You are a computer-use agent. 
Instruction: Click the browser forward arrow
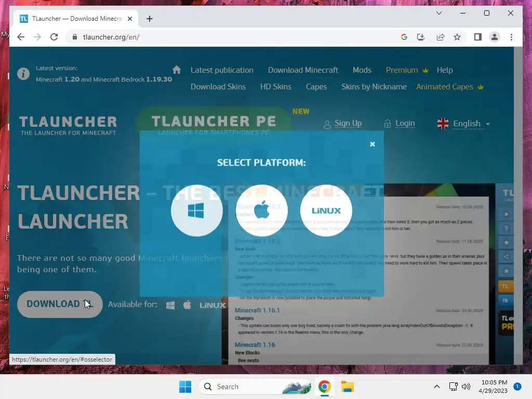pos(37,37)
